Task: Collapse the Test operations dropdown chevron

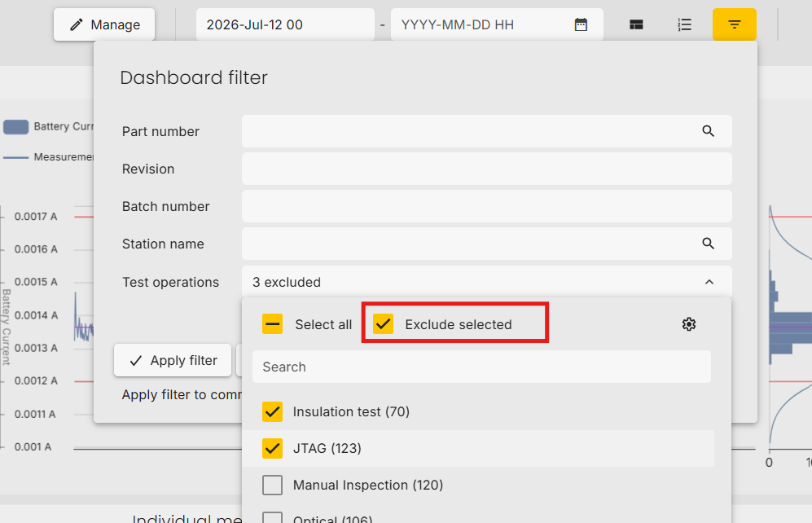Action: [709, 282]
